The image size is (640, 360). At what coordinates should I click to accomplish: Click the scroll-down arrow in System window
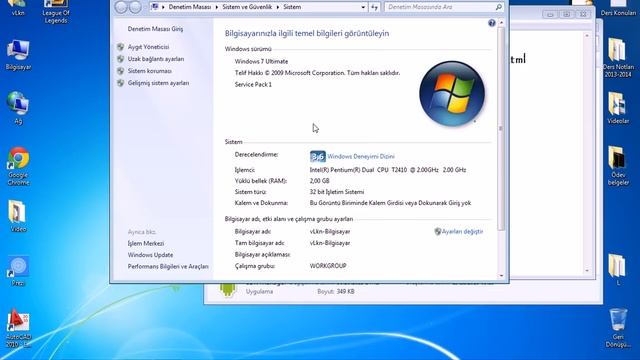tap(501, 276)
